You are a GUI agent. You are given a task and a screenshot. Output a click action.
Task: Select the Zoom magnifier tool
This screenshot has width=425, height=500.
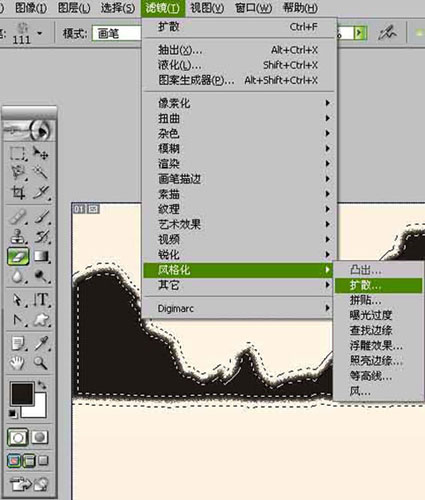pyautogui.click(x=40, y=363)
